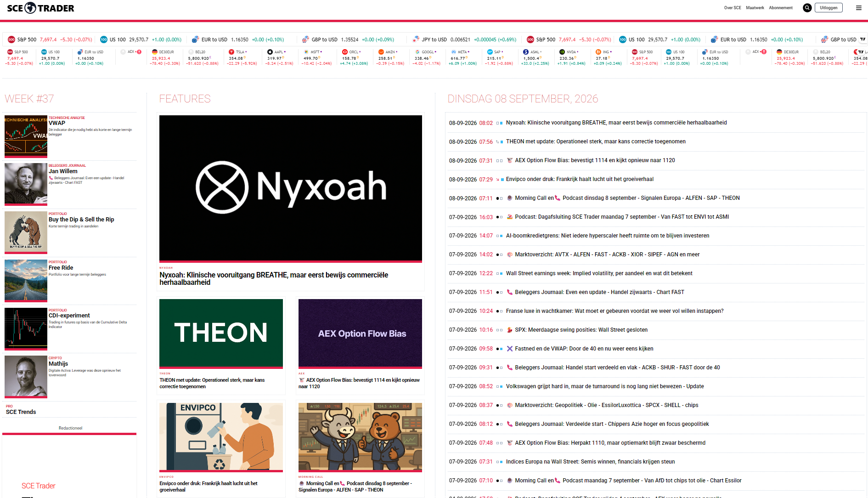The height and width of the screenshot is (498, 868).
Task: Open the 08:02 Nyxoah headline in the news list
Action: pos(616,123)
